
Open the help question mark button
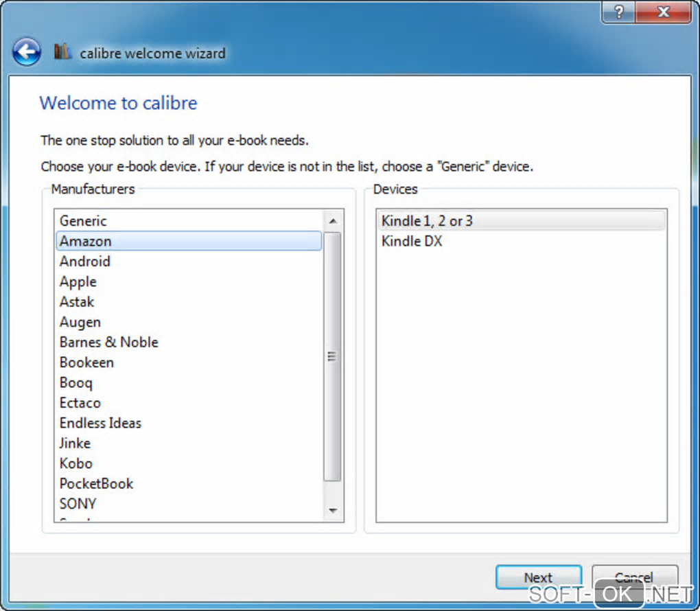[x=618, y=12]
